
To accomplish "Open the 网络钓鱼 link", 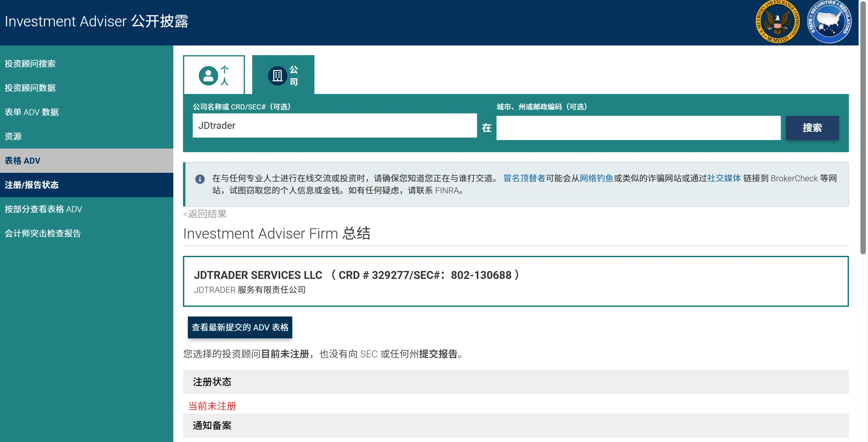I will click(x=596, y=179).
